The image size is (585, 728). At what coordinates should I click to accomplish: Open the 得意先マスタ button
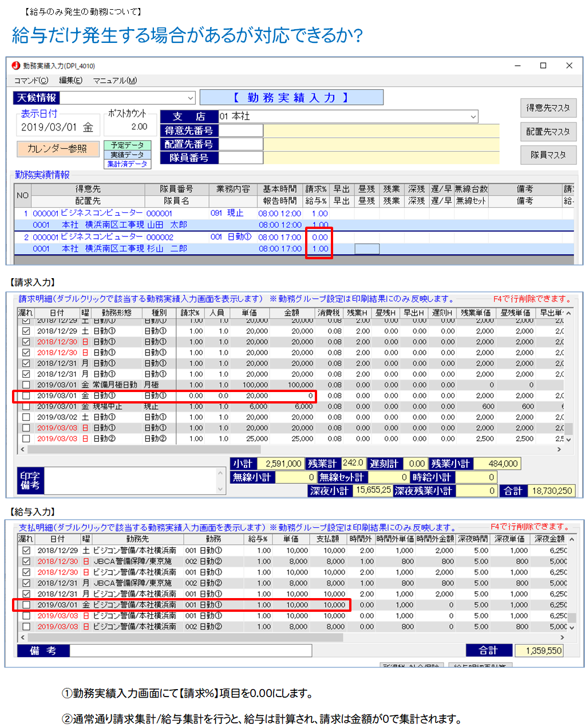click(x=548, y=108)
